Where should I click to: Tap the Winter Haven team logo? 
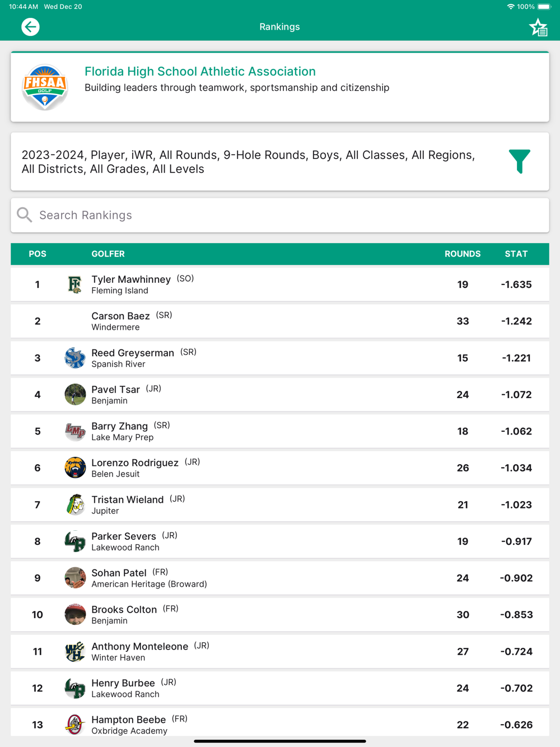(74, 651)
